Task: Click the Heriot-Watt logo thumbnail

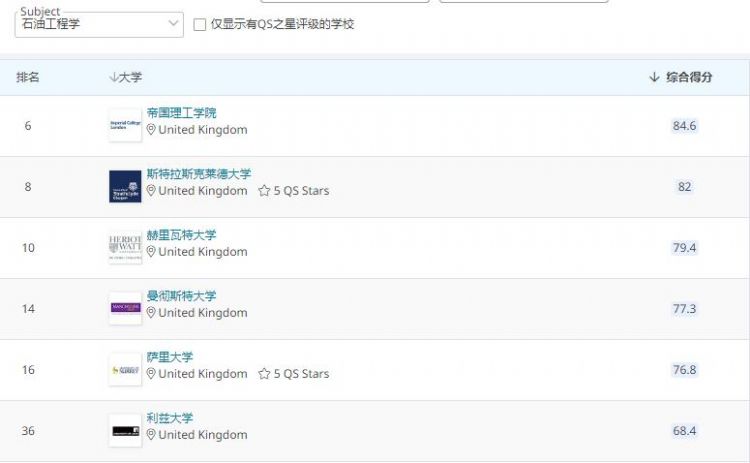Action: coord(125,247)
